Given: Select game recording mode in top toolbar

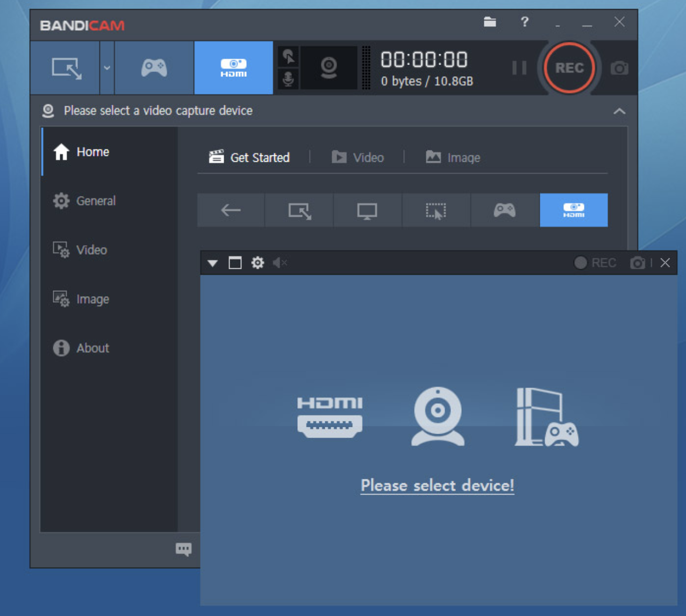Looking at the screenshot, I should tap(154, 68).
